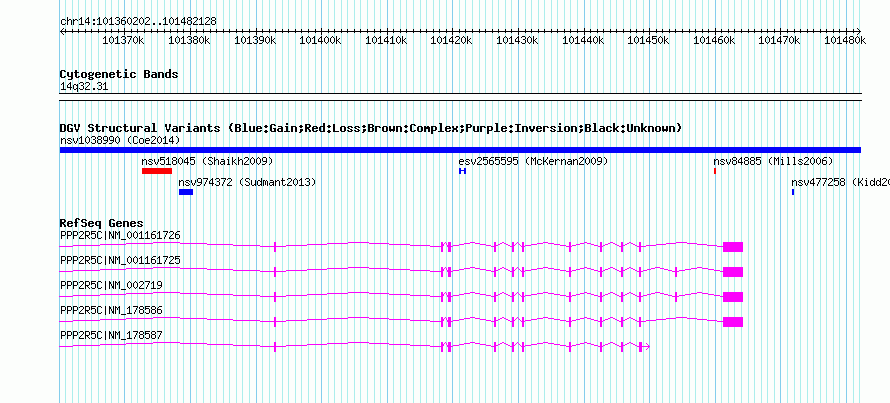The image size is (890, 403).
Task: Click the 101450k ruler label
Action: click(649, 40)
